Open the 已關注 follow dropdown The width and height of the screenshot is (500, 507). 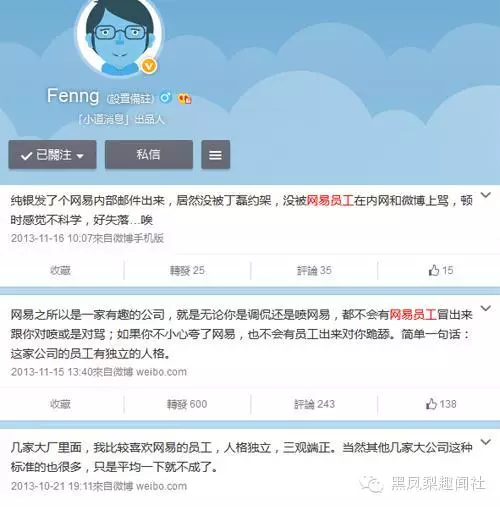click(x=52, y=155)
